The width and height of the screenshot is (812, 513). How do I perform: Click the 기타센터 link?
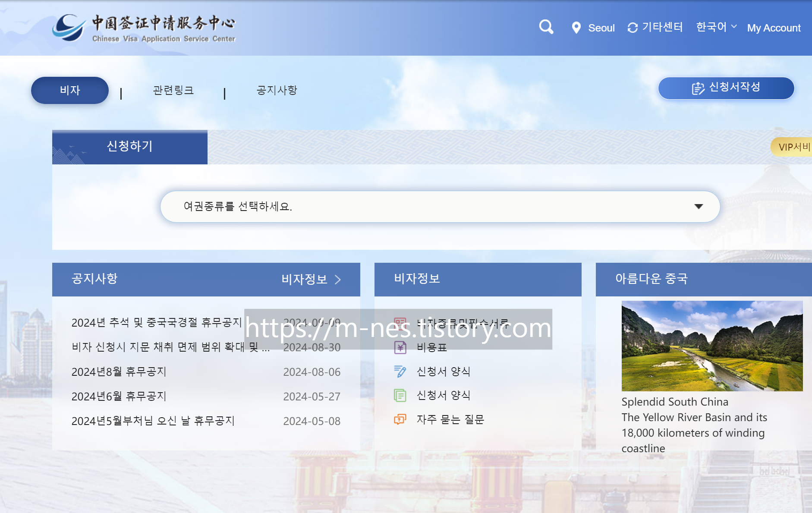point(662,27)
